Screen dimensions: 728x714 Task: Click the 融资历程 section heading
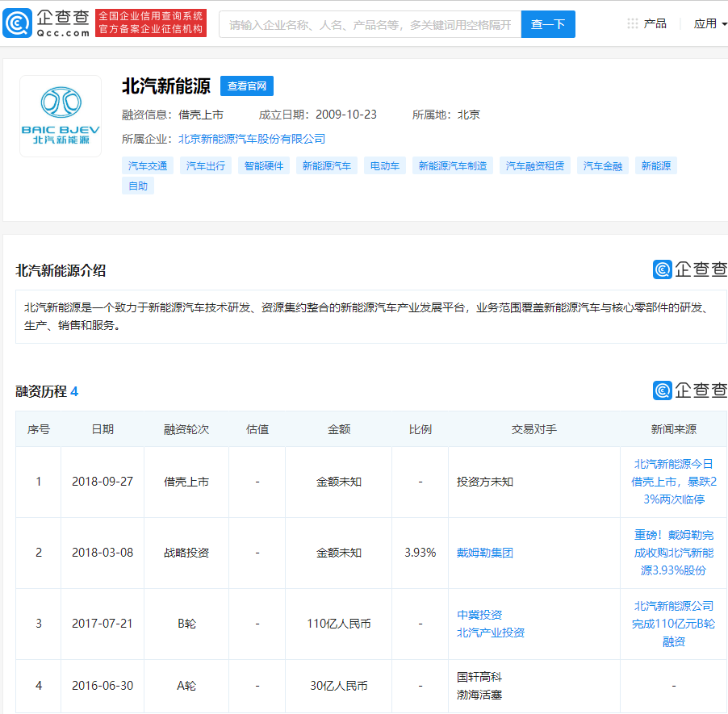coord(41,391)
